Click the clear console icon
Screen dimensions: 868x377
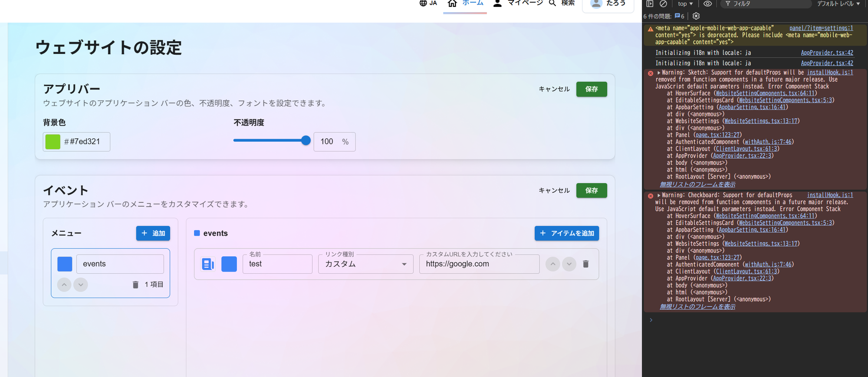(663, 4)
